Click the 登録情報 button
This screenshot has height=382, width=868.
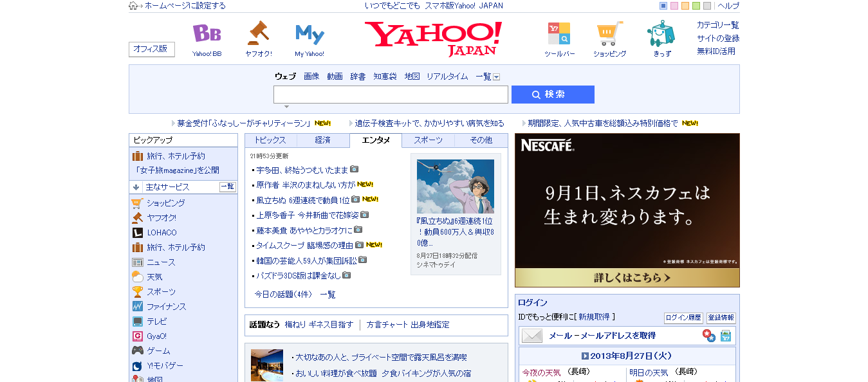pyautogui.click(x=721, y=318)
